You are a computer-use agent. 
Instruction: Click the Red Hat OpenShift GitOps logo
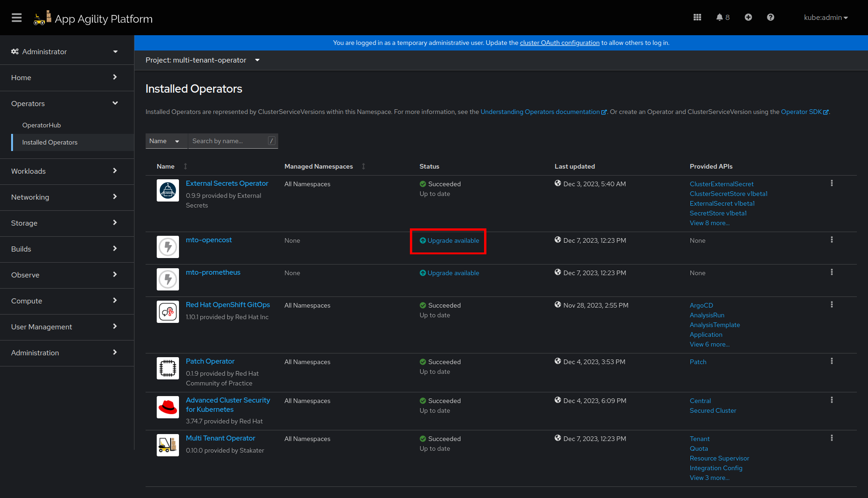tap(168, 312)
